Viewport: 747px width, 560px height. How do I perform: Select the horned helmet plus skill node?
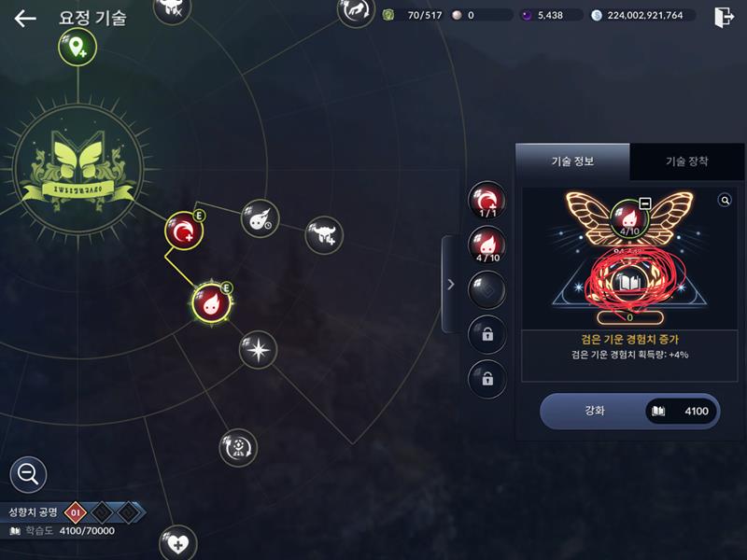pyautogui.click(x=323, y=235)
